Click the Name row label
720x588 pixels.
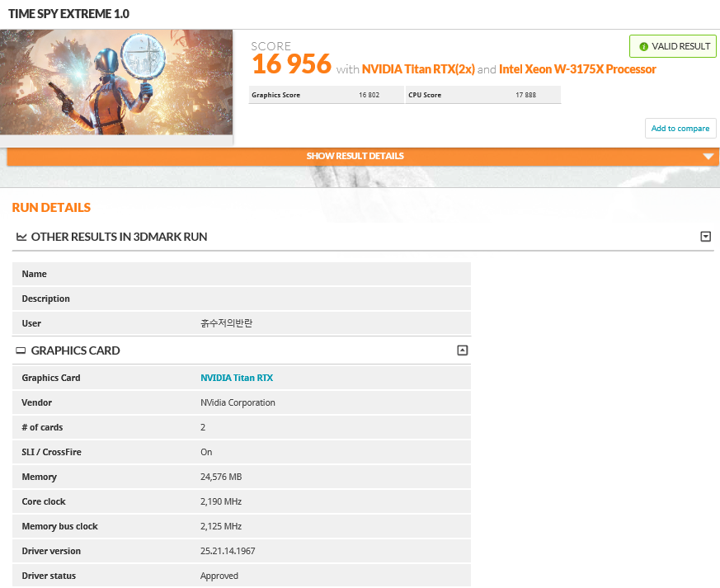(35, 274)
